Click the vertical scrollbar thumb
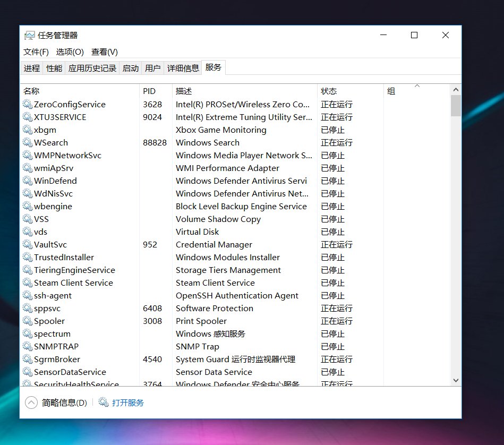This screenshot has width=504, height=445. pos(456,105)
